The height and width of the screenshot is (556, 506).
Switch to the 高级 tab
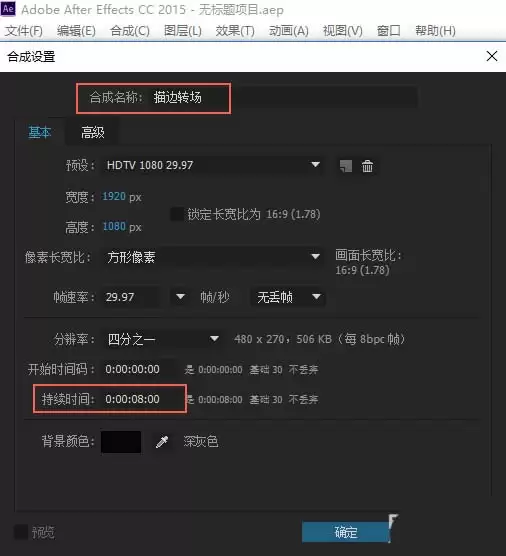(x=93, y=133)
